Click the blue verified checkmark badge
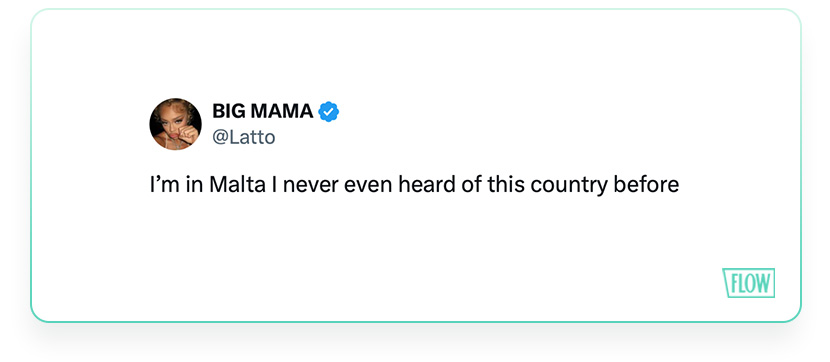This screenshot has height=362, width=830. [x=329, y=111]
